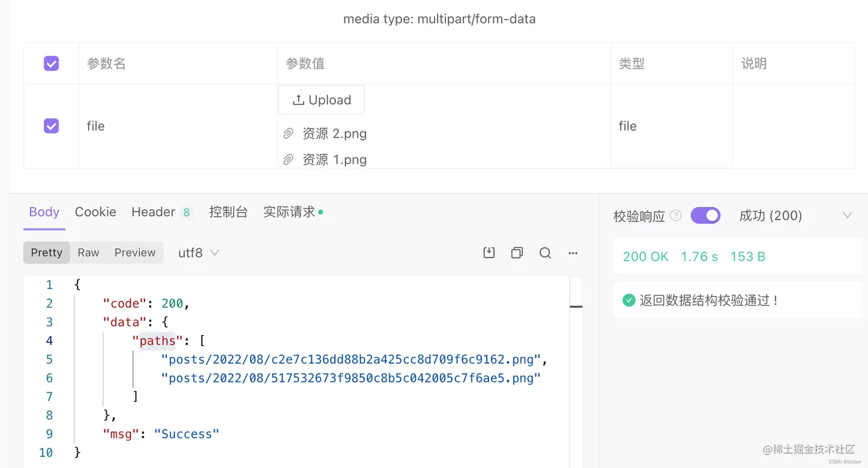Select the Raw view mode
868x468 pixels.
(88, 252)
